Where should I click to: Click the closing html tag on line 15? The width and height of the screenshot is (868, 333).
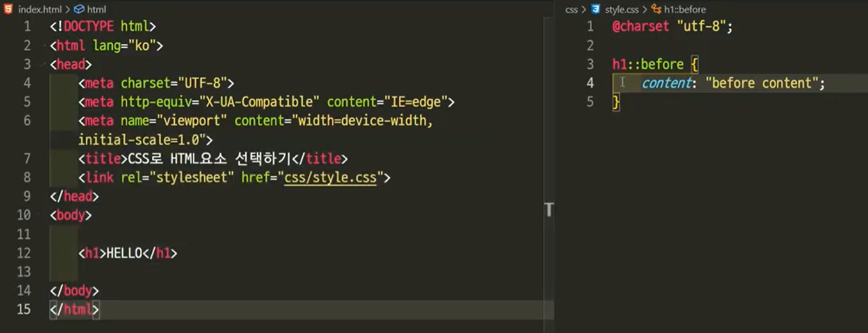(75, 310)
